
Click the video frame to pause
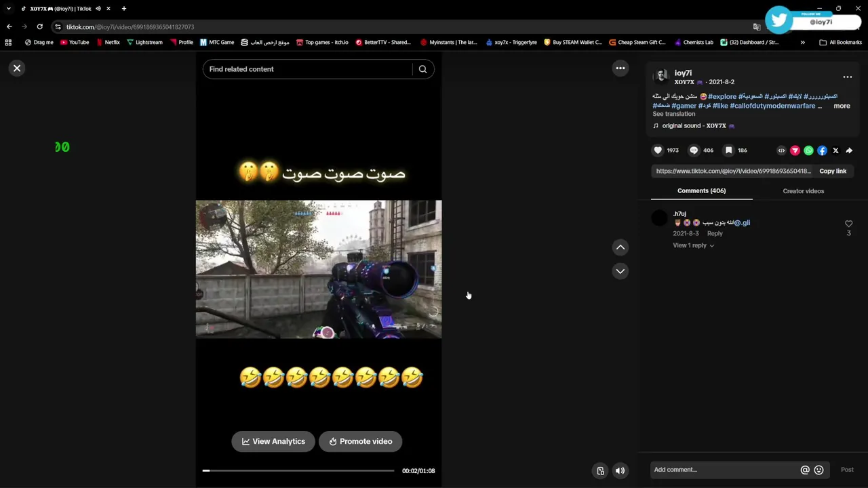(319, 269)
